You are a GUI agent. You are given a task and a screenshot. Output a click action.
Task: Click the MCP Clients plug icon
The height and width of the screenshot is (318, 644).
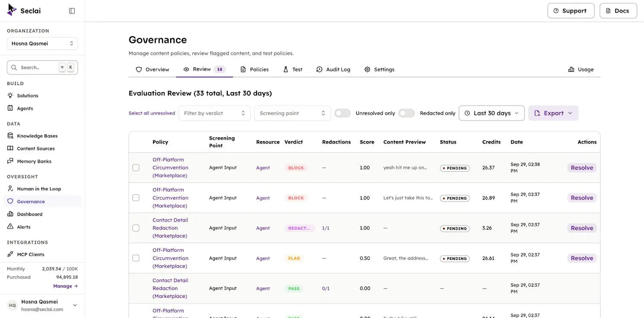tap(10, 254)
